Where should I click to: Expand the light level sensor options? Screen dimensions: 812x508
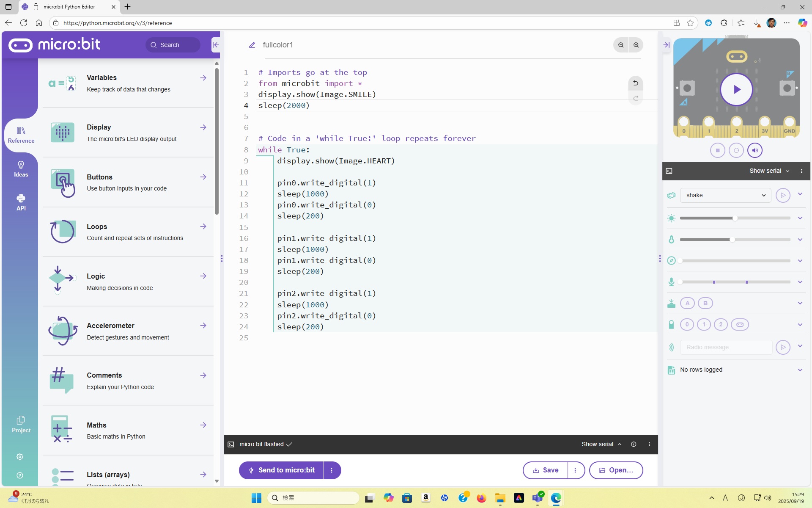coord(800,218)
